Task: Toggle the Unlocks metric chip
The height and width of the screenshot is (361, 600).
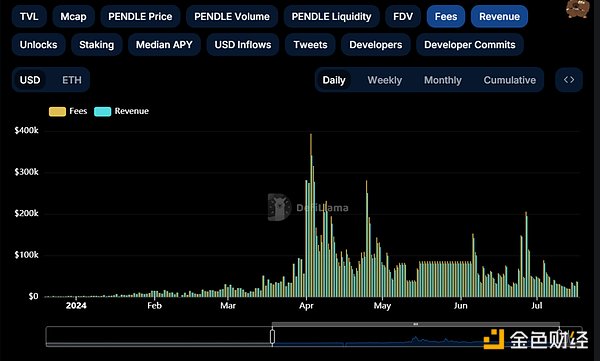Action: (38, 45)
